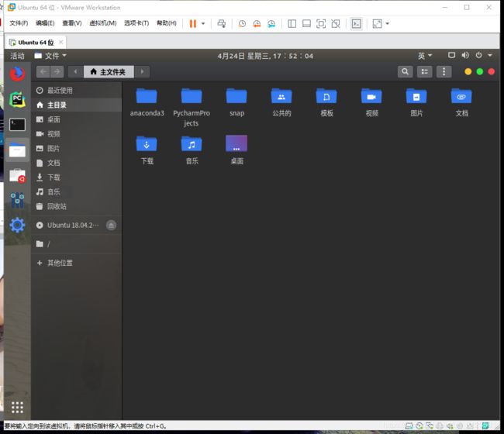Launch Firefox from the dock
The height and width of the screenshot is (434, 504).
coord(17,74)
